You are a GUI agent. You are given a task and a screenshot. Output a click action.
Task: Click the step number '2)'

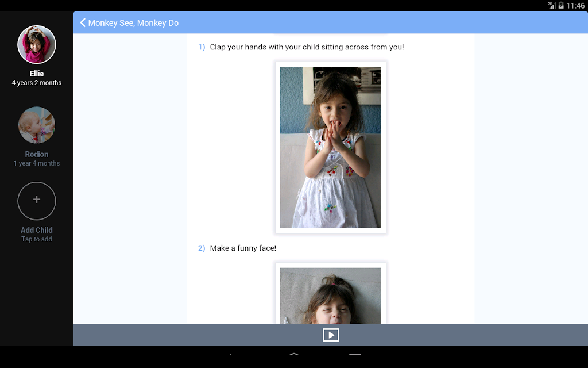click(x=202, y=248)
